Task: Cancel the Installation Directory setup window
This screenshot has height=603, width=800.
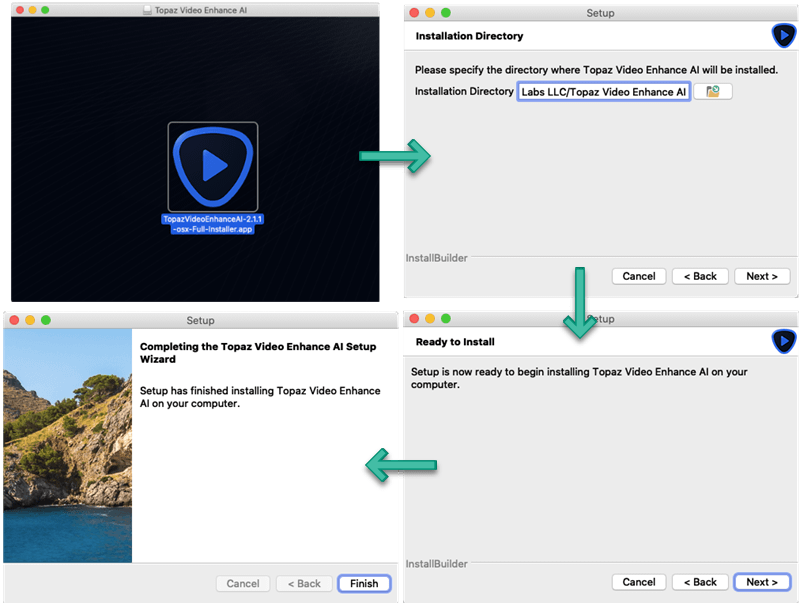Action: [639, 276]
